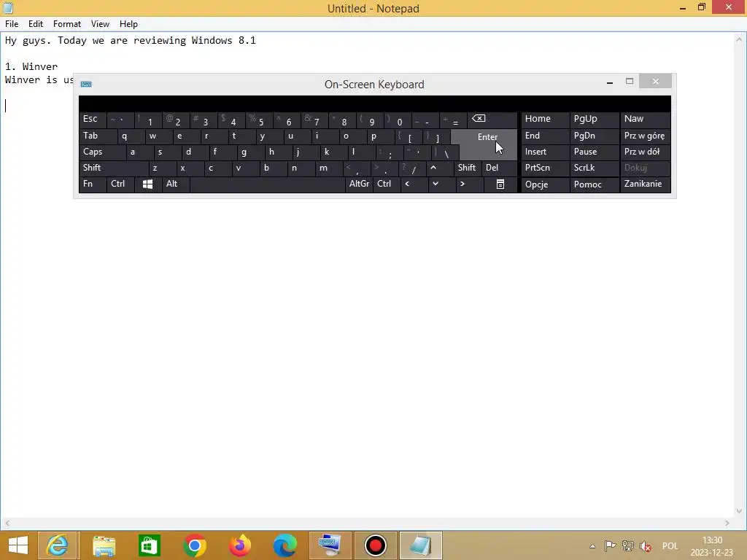
Task: Click Notepad horizontal scrollbar right arrow
Action: tap(727, 524)
